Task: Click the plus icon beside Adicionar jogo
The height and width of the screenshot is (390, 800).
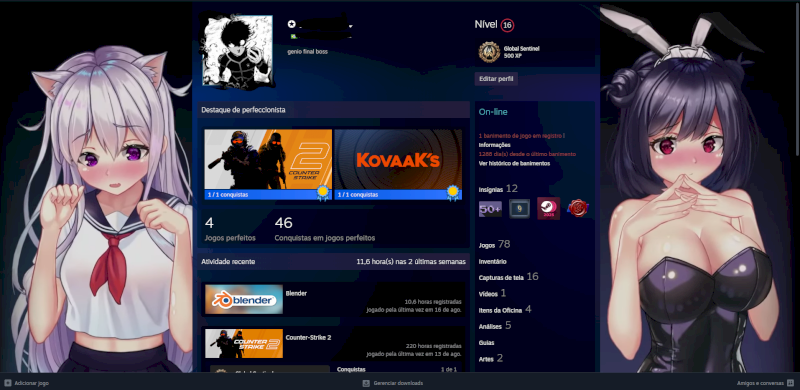Action: click(x=8, y=383)
